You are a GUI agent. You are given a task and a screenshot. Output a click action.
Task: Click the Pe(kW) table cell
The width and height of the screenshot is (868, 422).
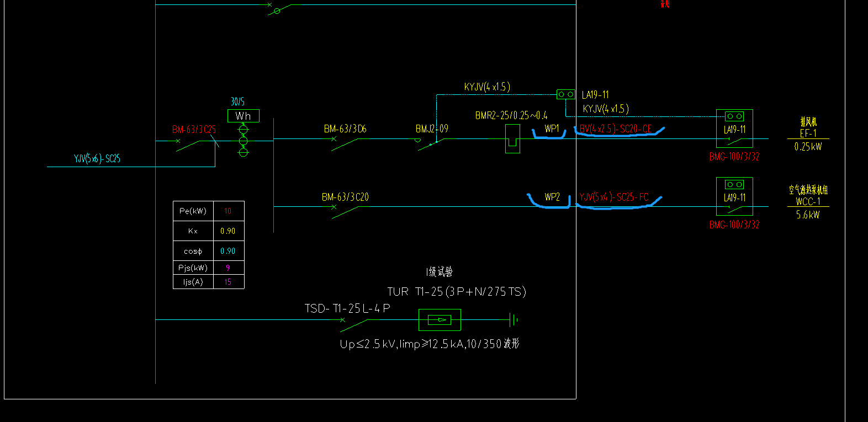[x=193, y=211]
